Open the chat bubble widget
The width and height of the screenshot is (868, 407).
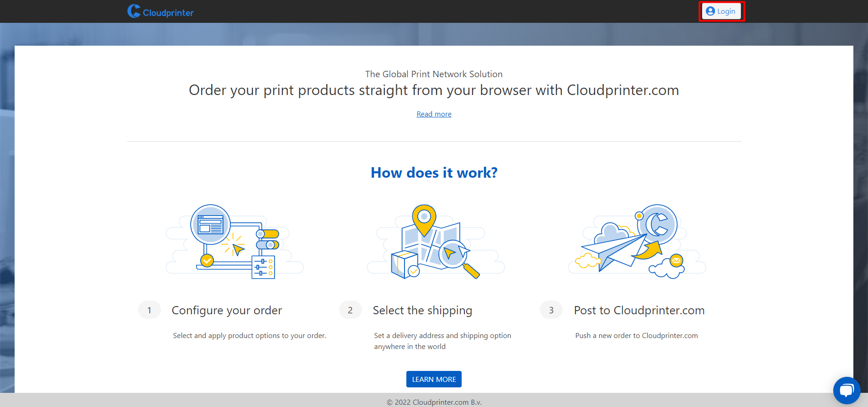[x=847, y=391]
